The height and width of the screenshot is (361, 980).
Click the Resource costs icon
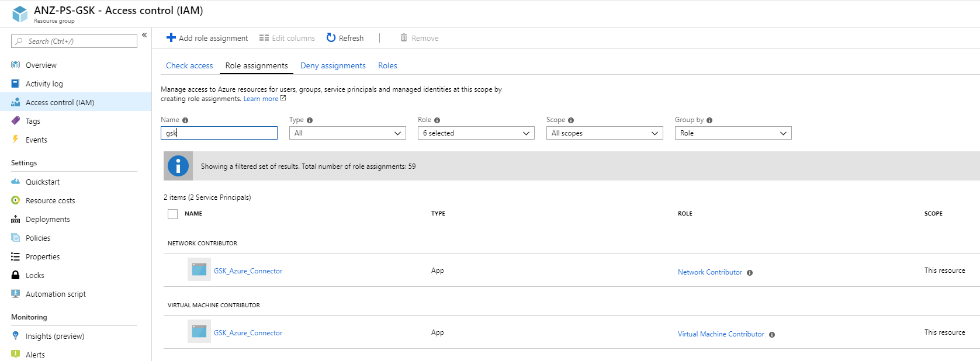(x=16, y=200)
